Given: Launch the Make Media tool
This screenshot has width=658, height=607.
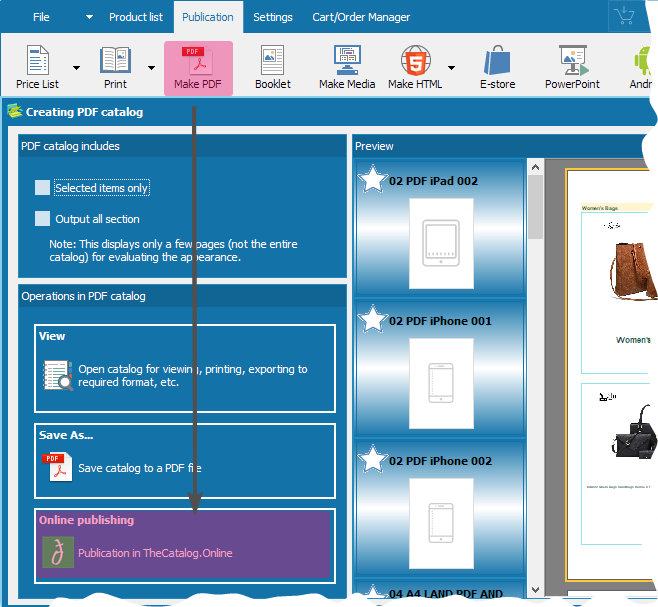Looking at the screenshot, I should 347,68.
